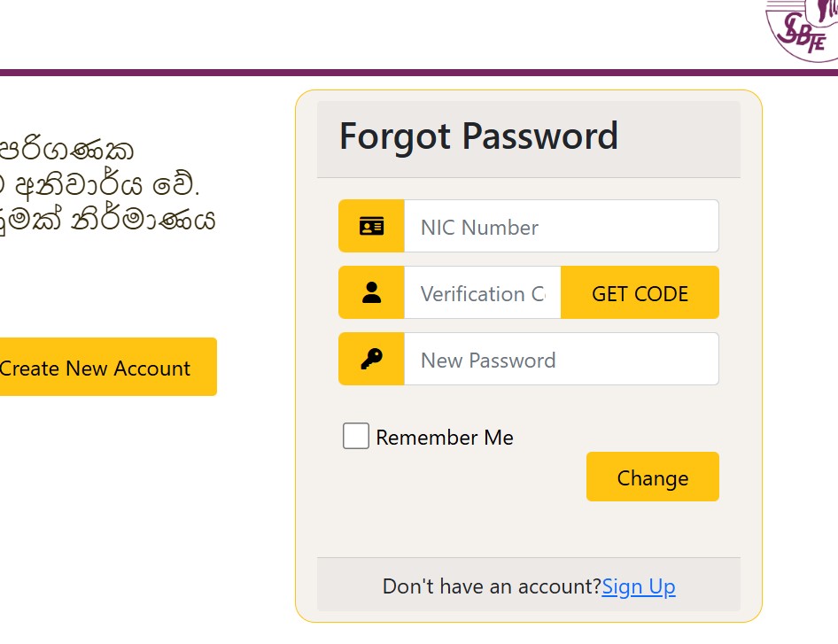This screenshot has width=838, height=644.
Task: Focus the Verification Code input field
Action: click(482, 292)
